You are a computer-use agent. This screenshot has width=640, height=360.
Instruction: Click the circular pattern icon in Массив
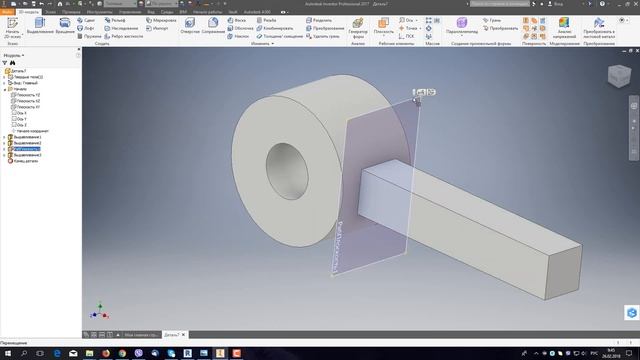429,28
